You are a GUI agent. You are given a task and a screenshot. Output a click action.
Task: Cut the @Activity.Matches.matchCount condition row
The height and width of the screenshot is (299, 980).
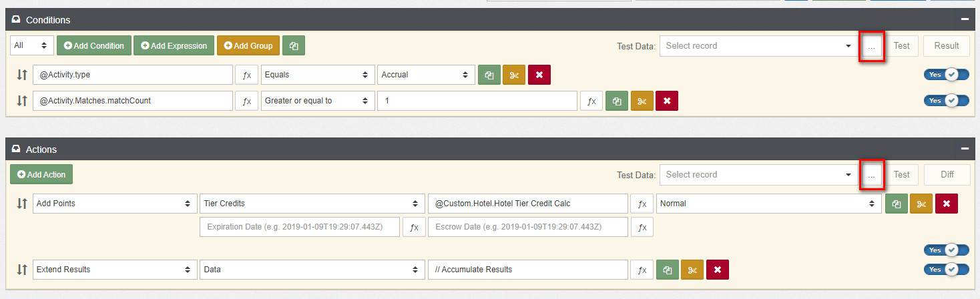pyautogui.click(x=642, y=101)
